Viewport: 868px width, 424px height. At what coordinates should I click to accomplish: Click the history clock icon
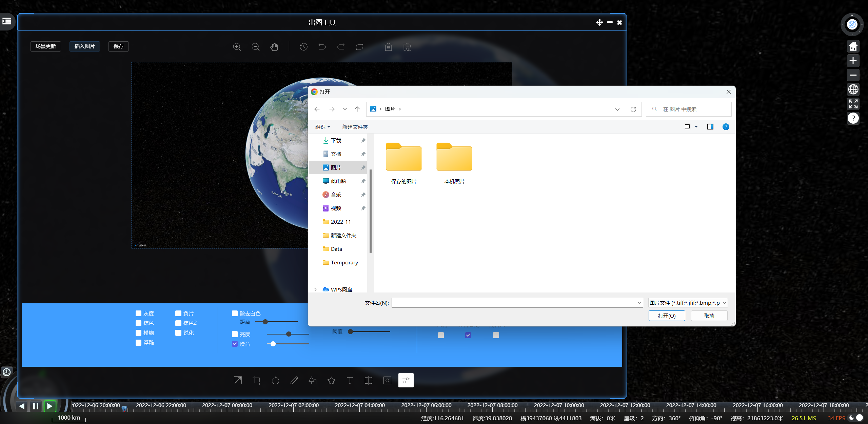(x=303, y=47)
